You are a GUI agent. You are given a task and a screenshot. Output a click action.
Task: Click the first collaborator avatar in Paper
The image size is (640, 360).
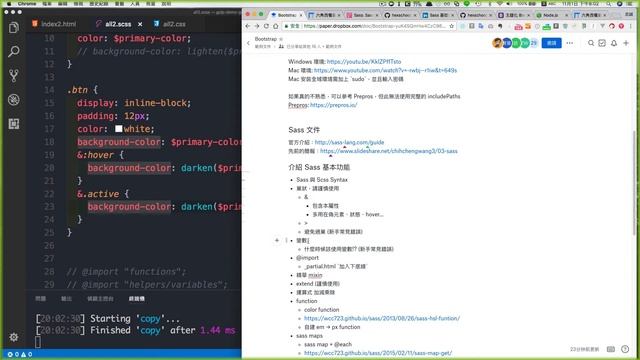click(497, 43)
